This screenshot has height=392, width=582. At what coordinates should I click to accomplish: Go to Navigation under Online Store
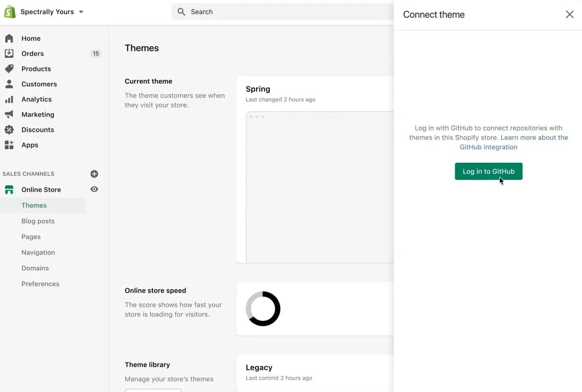[38, 253]
